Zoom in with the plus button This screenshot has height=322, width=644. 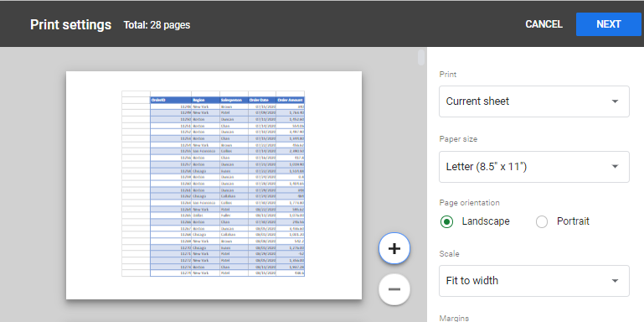tap(394, 248)
